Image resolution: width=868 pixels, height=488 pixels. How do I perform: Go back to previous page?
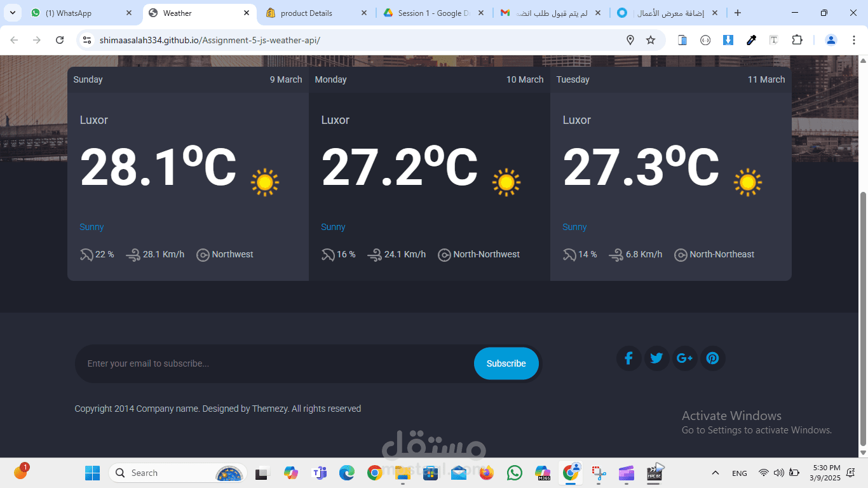14,40
